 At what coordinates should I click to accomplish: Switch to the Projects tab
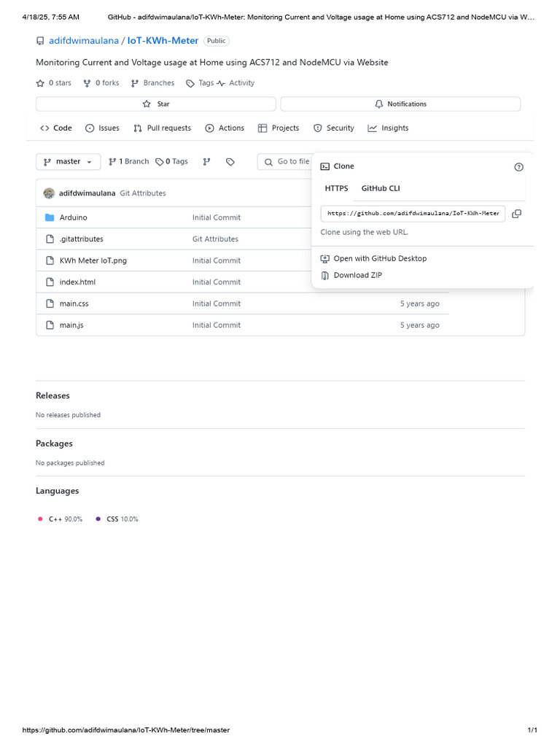279,128
